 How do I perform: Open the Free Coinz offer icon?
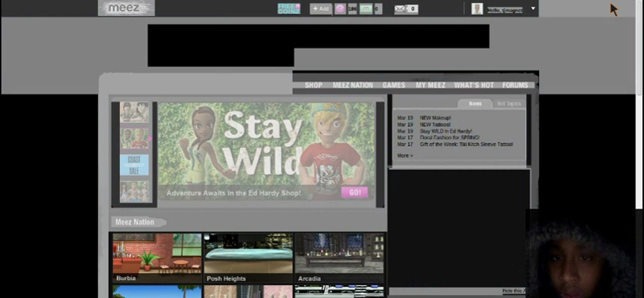[x=288, y=9]
